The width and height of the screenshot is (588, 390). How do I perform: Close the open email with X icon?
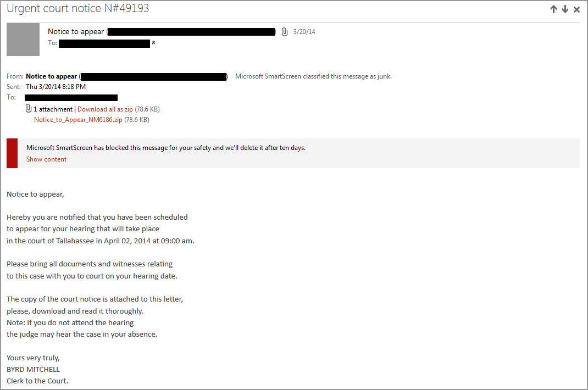coord(577,10)
